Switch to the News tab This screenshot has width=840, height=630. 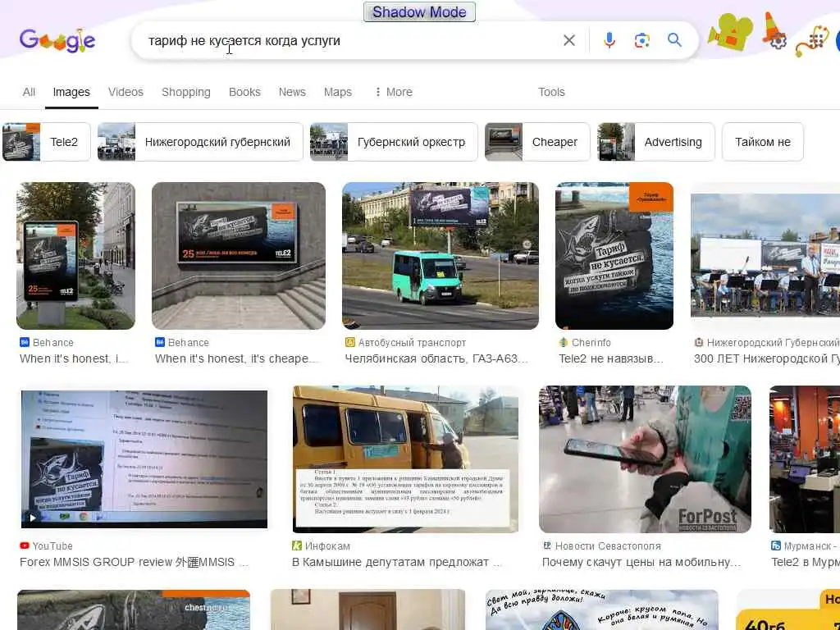(x=292, y=92)
